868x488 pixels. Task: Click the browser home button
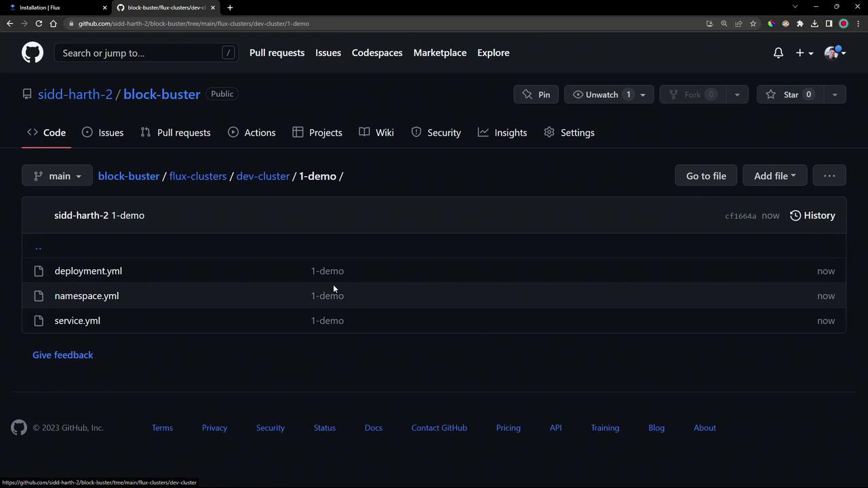(54, 24)
